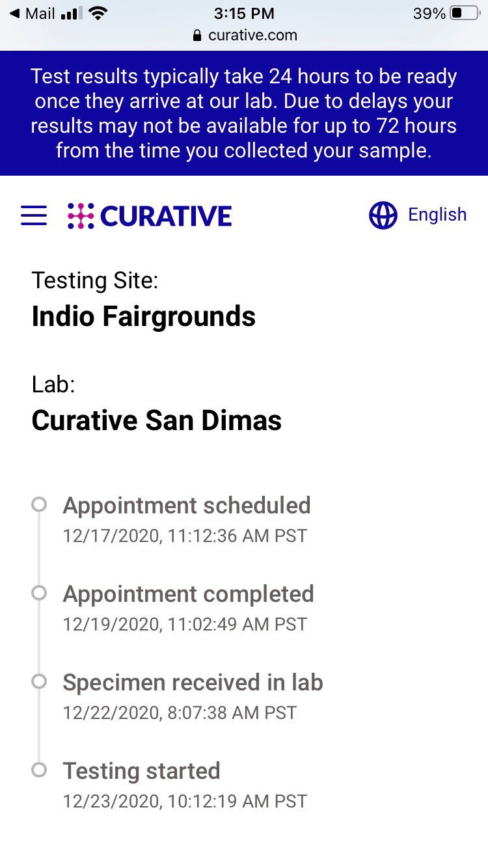Tap the Curative San Dimas lab name

156,420
